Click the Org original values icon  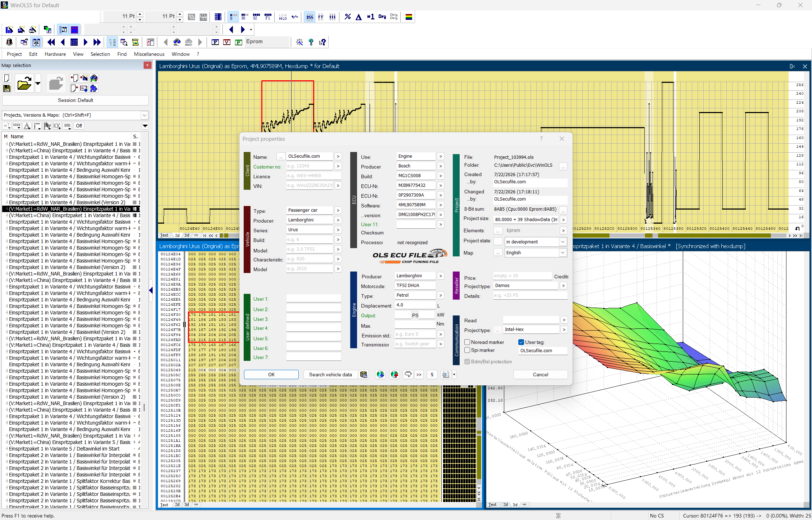382,17
